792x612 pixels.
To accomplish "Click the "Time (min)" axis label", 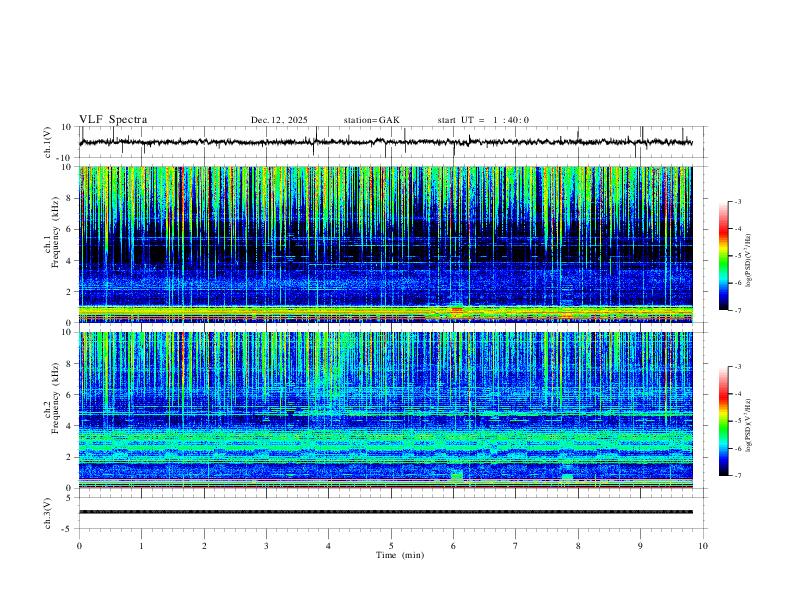I will coord(400,555).
